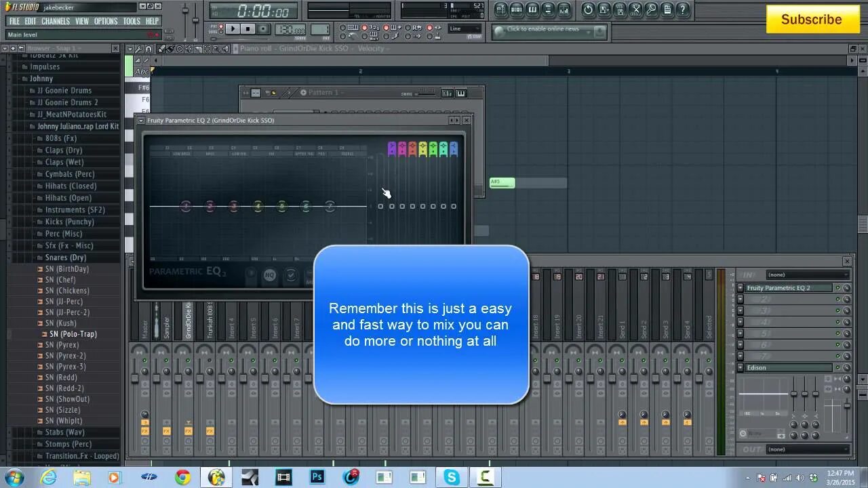The image size is (868, 488).
Task: Toggle enable LED of mixer effect slot 4
Action: coord(837,322)
